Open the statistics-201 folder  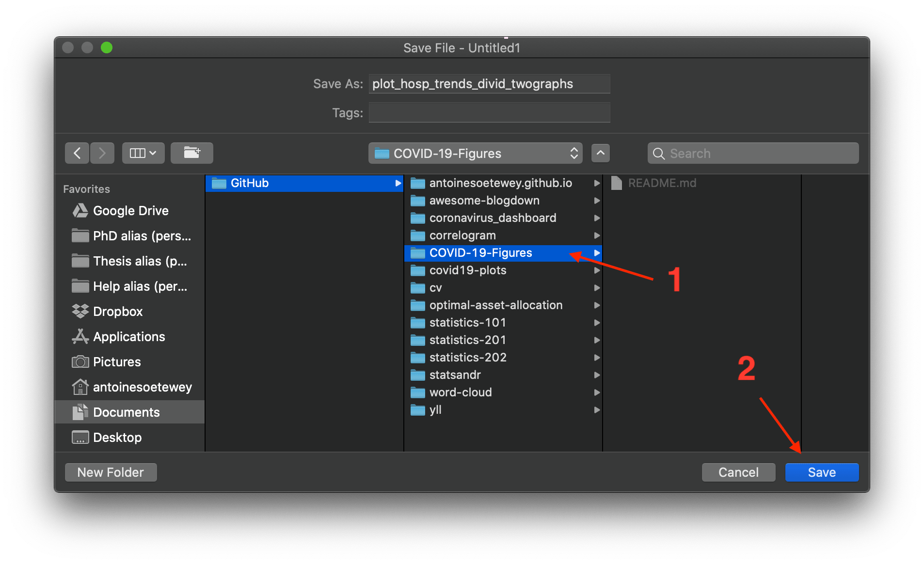(503, 340)
